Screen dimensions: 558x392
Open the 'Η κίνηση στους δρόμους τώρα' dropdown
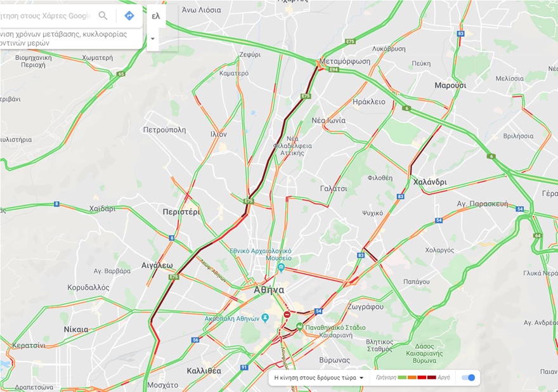tap(318, 378)
